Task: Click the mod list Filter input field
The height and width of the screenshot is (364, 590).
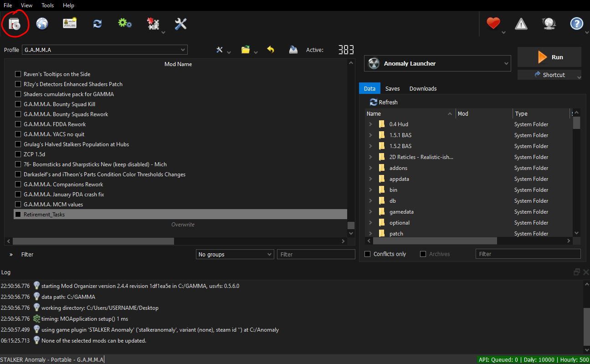Action: pos(316,254)
